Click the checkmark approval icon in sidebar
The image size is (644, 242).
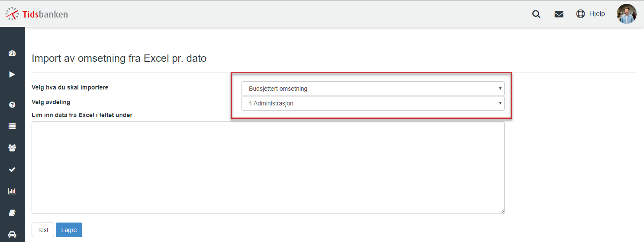(x=12, y=169)
